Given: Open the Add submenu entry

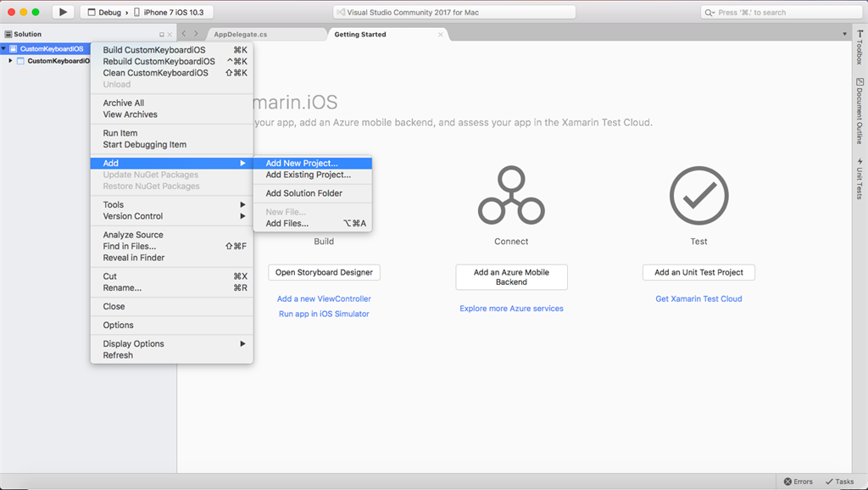Looking at the screenshot, I should (171, 163).
